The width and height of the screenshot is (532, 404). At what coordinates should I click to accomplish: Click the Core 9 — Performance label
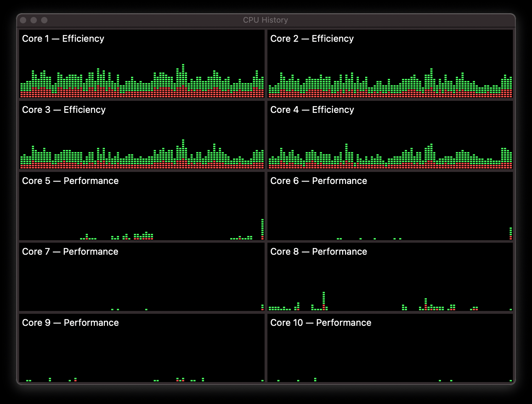70,323
